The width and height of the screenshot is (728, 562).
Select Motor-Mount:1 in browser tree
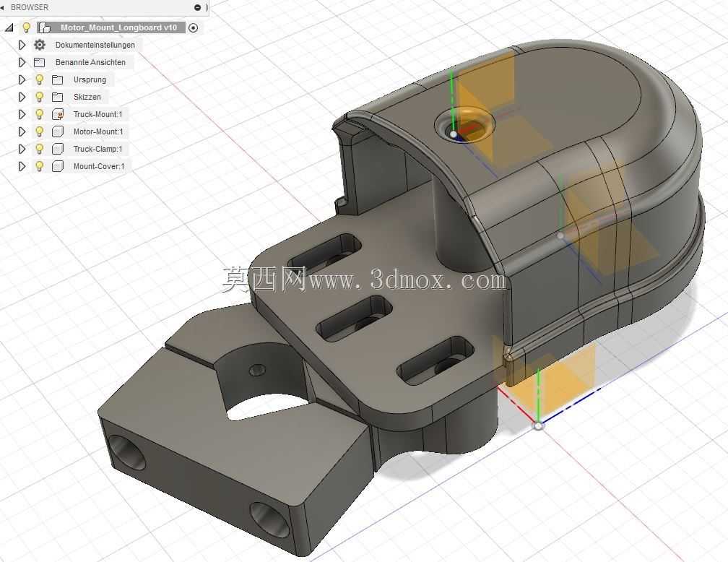pos(98,131)
